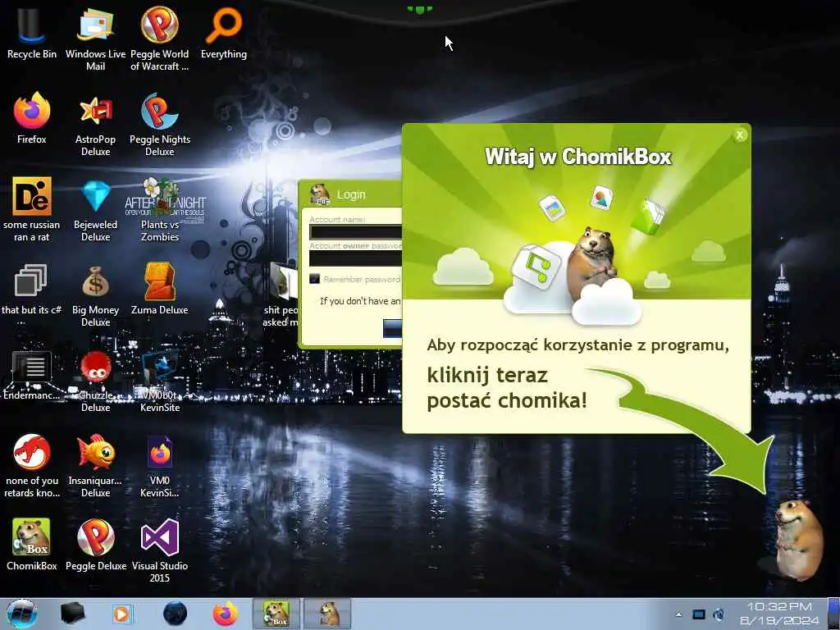Launch Windows Live Mail shortcut

[x=95, y=39]
